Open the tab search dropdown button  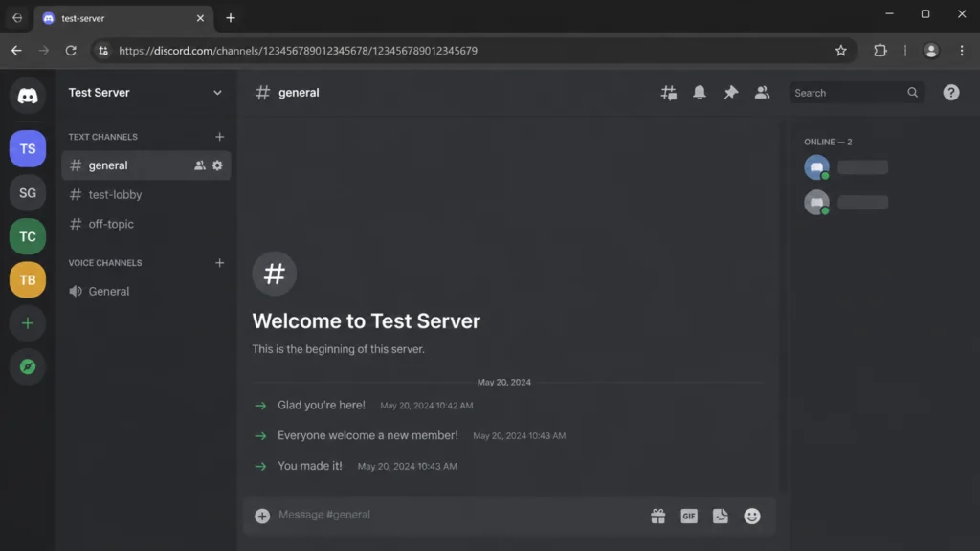(17, 18)
